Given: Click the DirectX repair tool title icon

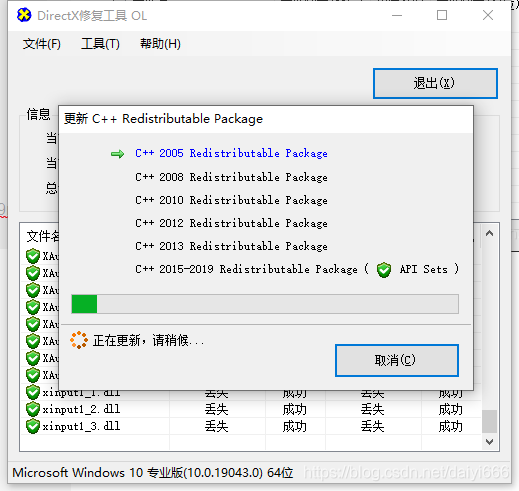Looking at the screenshot, I should click(24, 15).
